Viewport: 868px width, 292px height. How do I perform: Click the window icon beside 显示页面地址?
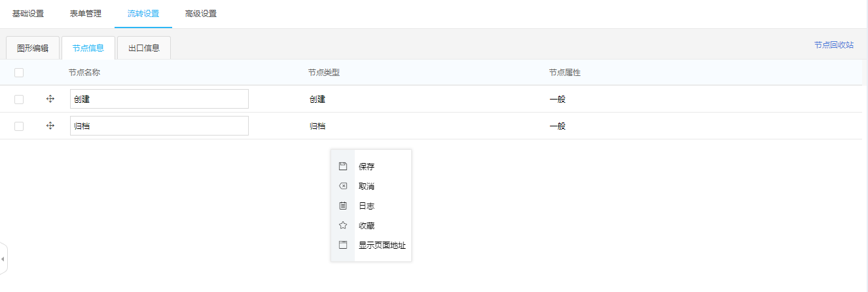point(342,245)
